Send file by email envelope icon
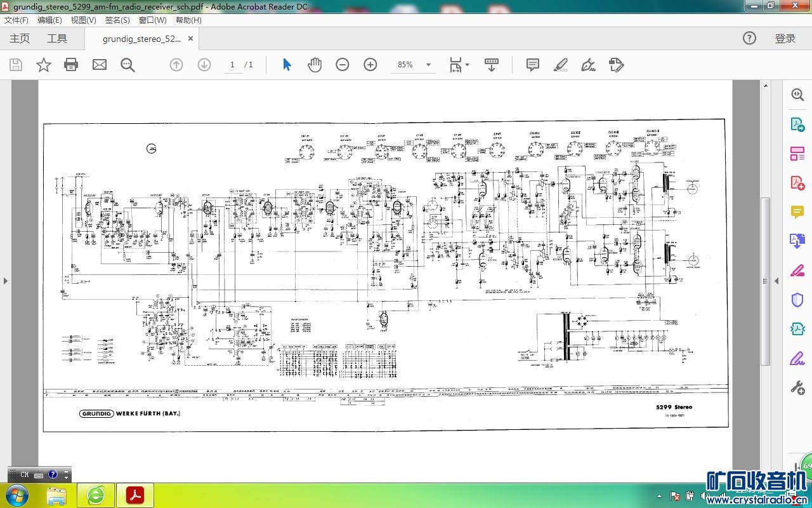The image size is (812, 508). pyautogui.click(x=100, y=65)
